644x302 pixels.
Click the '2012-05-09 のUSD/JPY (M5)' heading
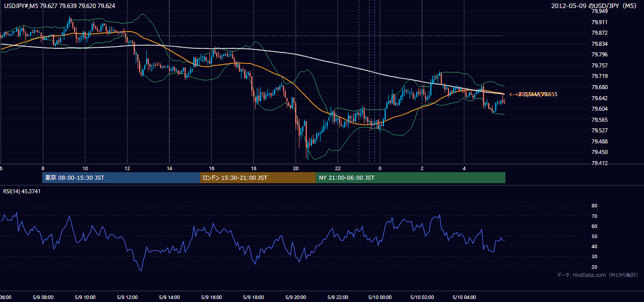[595, 6]
